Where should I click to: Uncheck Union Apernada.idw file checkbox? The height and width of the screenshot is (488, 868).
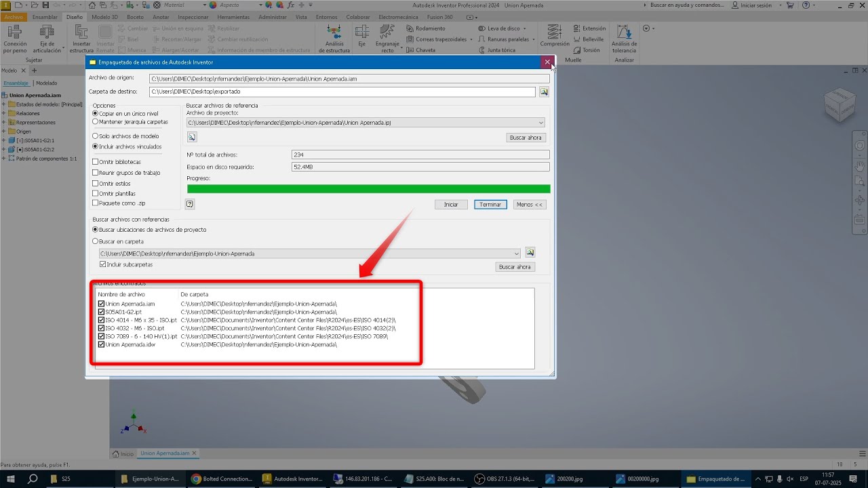click(102, 344)
